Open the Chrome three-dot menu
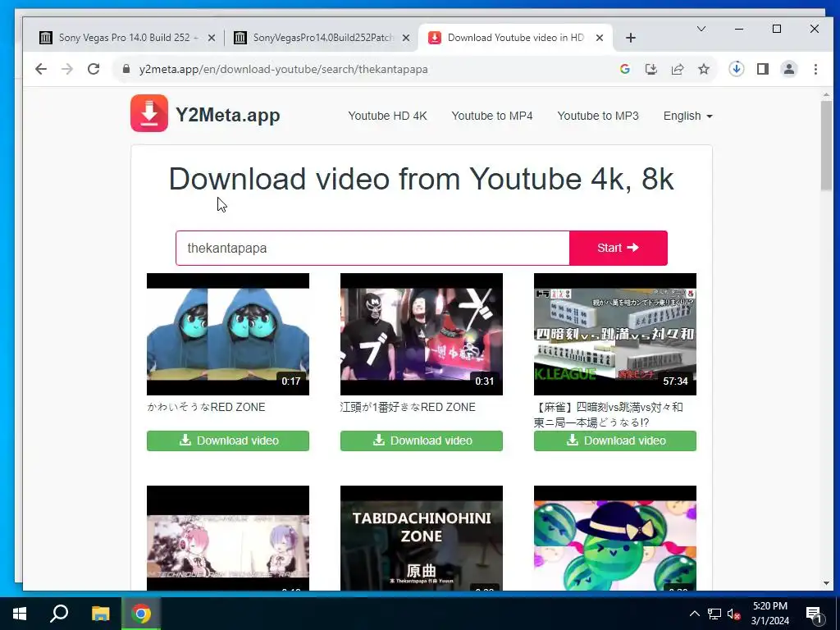 click(815, 69)
